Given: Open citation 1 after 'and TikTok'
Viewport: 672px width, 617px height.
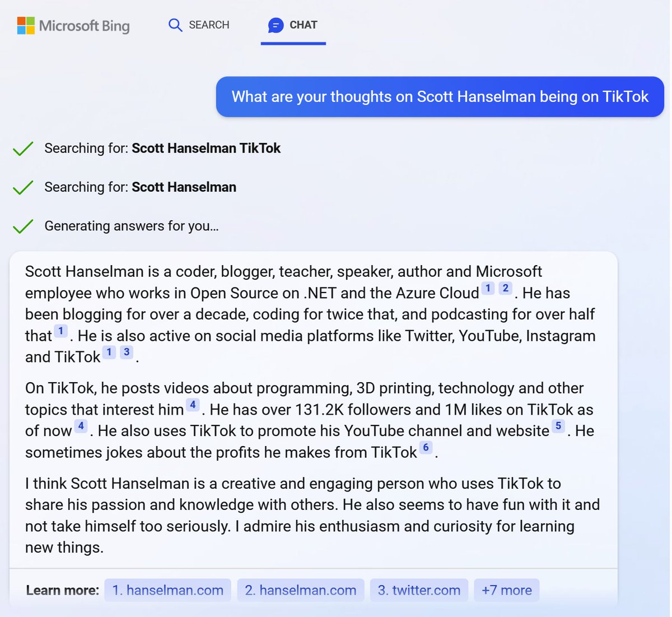Looking at the screenshot, I should (x=109, y=352).
